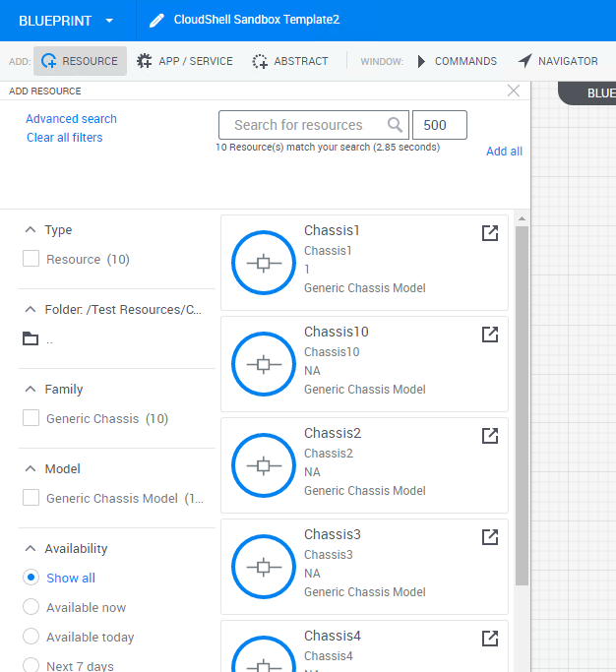Tick the Resource type checkbox
This screenshot has width=616, height=672.
31,259
